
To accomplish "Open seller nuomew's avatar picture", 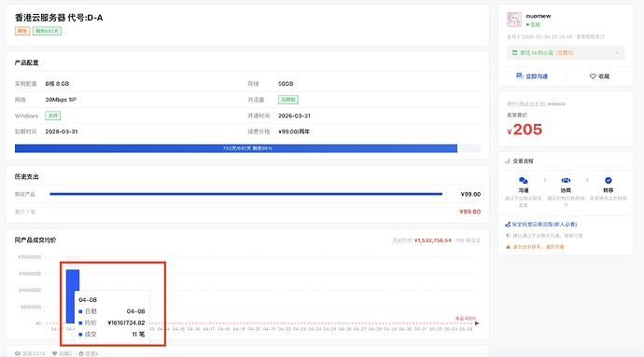I will coord(514,20).
